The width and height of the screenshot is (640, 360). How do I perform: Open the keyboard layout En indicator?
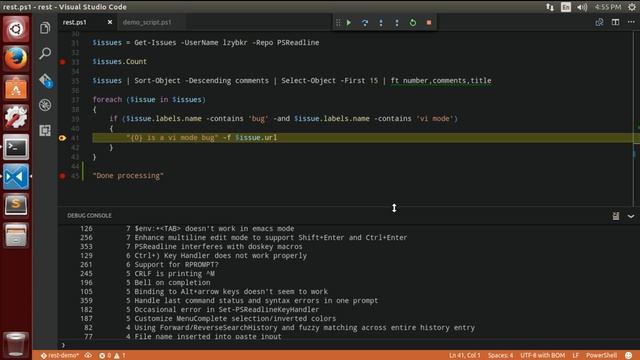566,7
